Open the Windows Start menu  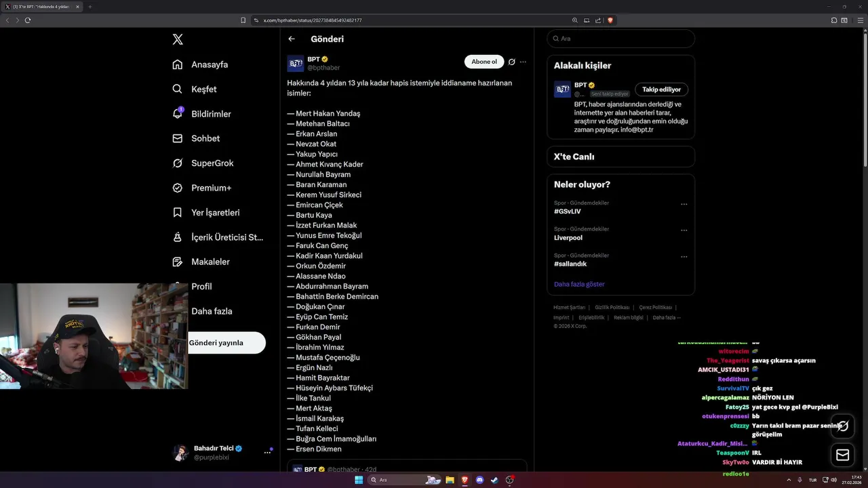[x=359, y=480]
